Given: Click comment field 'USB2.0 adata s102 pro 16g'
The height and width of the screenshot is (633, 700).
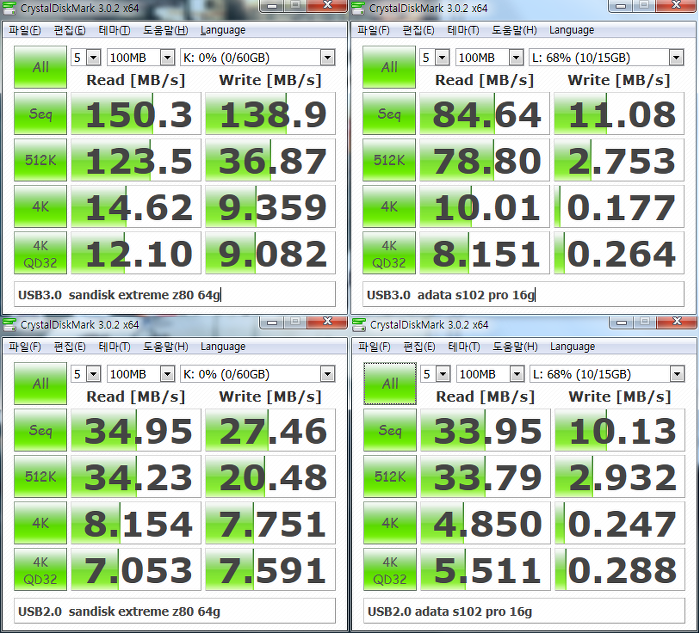Looking at the screenshot, I should [524, 611].
